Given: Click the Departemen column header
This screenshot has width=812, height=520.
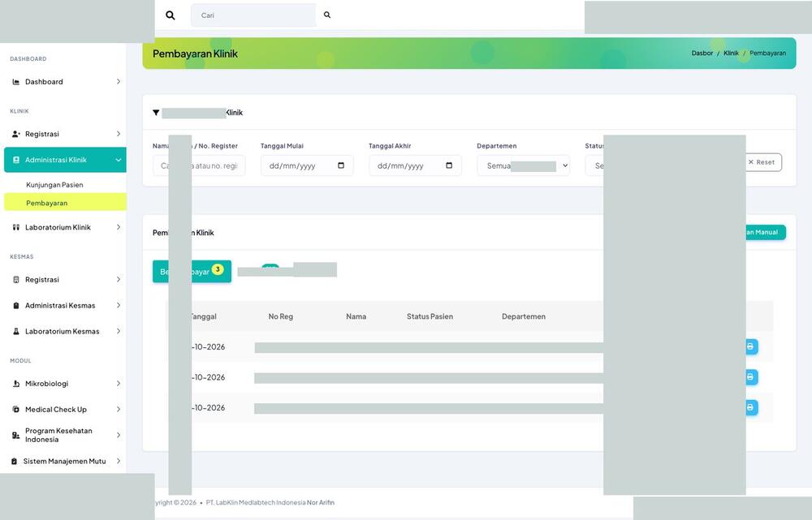Looking at the screenshot, I should (x=524, y=316).
